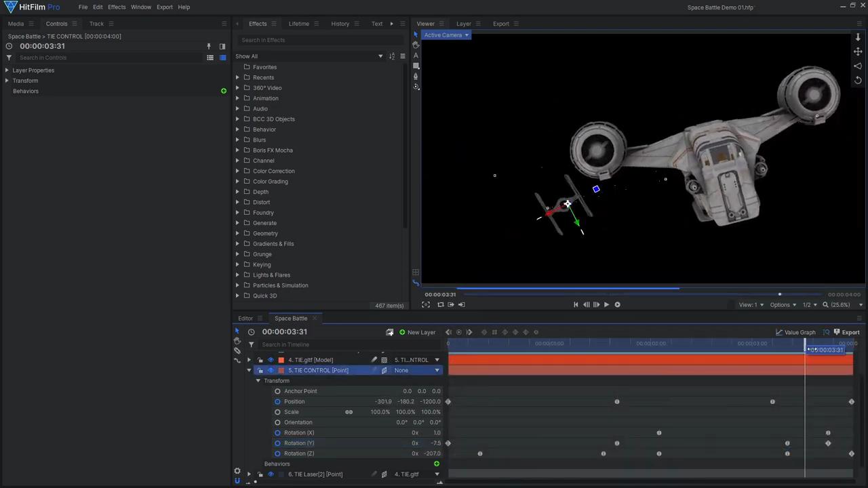Toggle visibility of 4. TIE.gltf layer
The width and height of the screenshot is (868, 488).
(271, 360)
